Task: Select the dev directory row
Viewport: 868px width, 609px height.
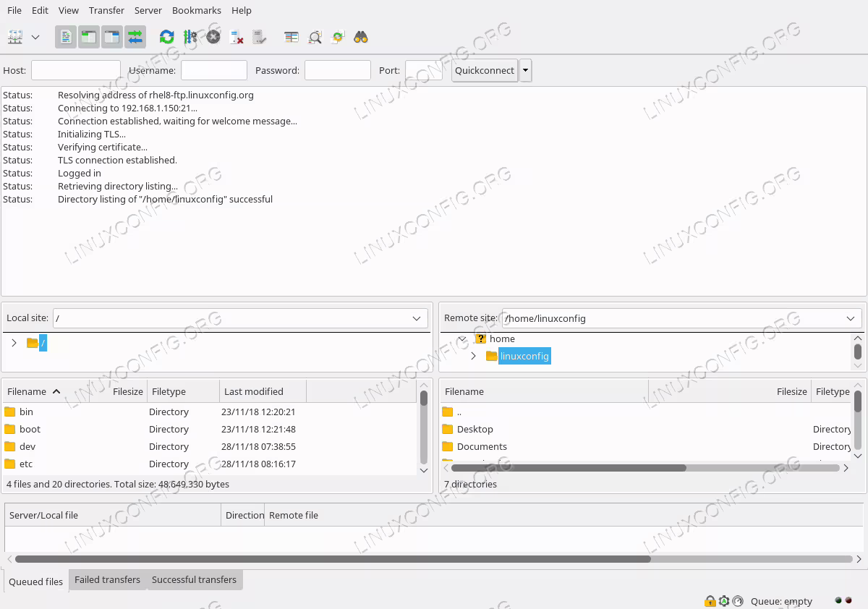Action: tap(210, 446)
